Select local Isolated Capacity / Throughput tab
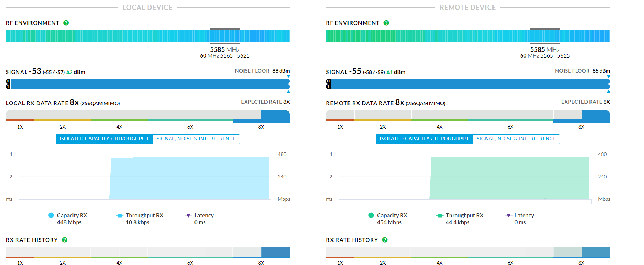 coord(104,139)
